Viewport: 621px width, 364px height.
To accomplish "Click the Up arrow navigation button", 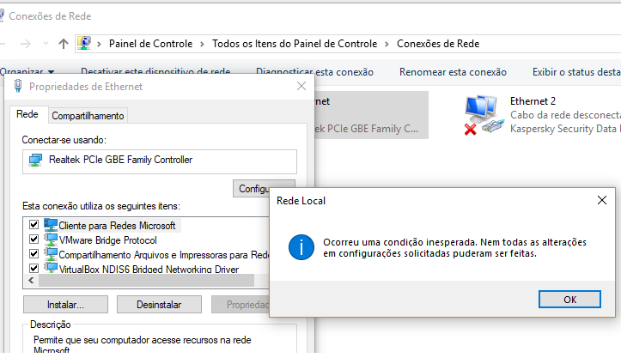I will pos(64,43).
